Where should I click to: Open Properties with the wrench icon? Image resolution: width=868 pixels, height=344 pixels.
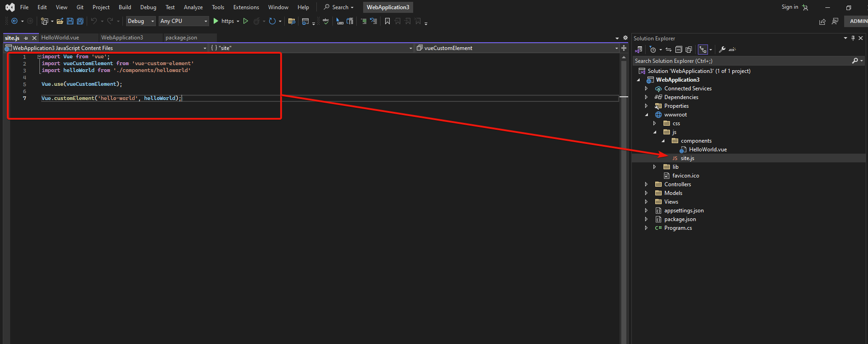coord(722,50)
